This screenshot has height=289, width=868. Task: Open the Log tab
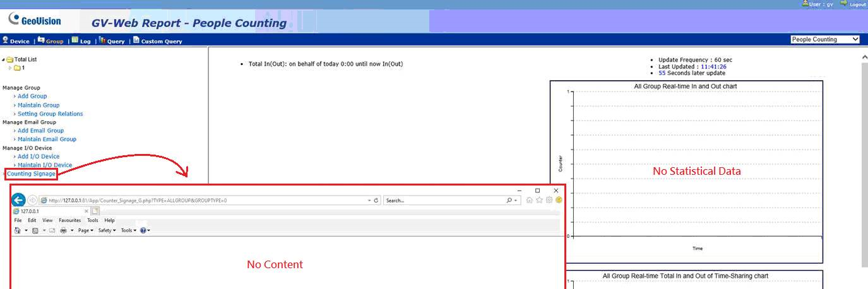tap(81, 41)
